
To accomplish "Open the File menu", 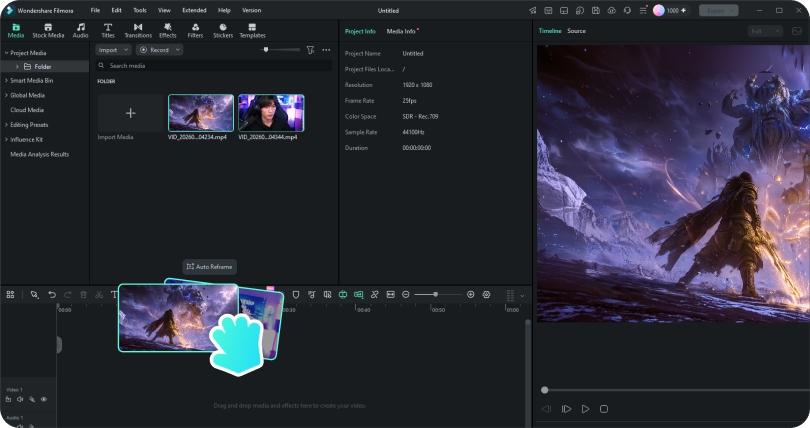I will point(96,10).
